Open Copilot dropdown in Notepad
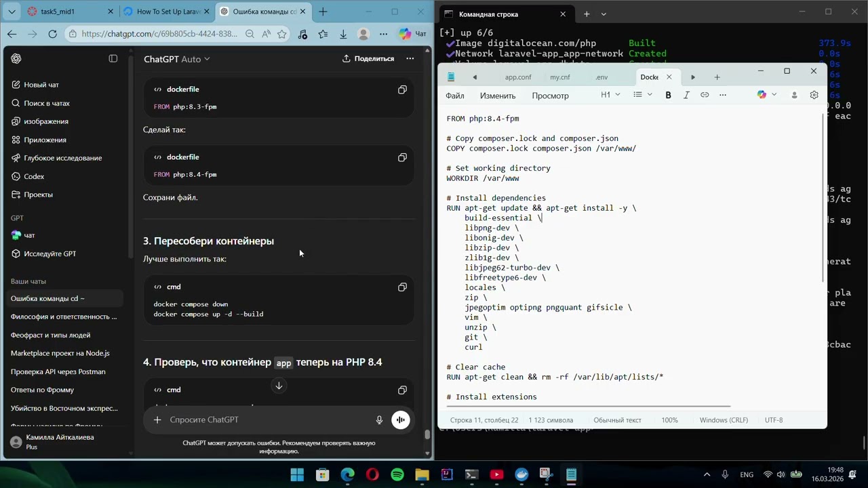This screenshot has height=488, width=868. 767,95
